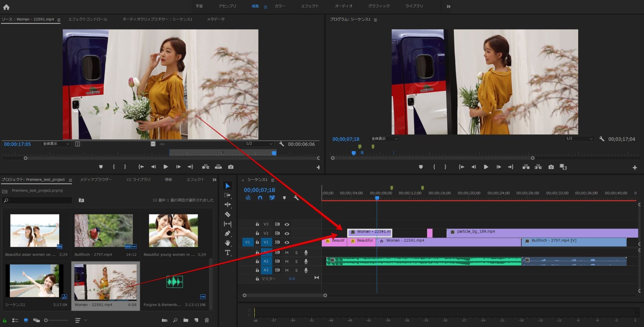Mute the A2 audio track

(287, 261)
